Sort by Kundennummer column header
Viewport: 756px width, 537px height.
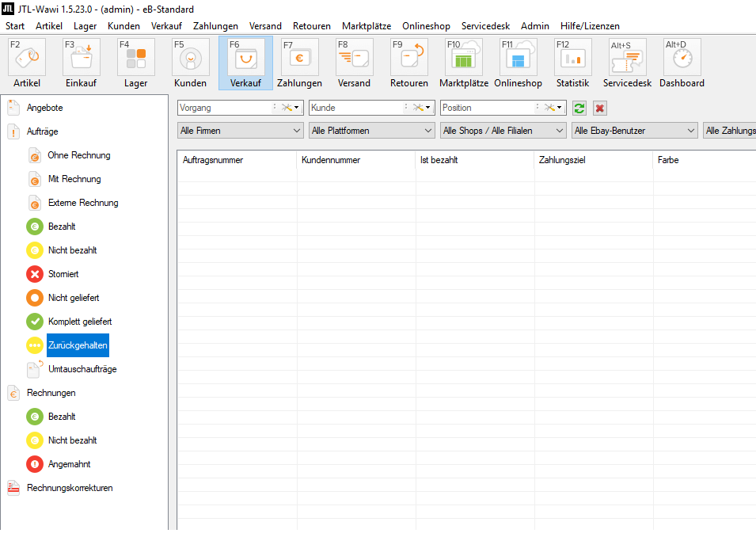point(355,160)
